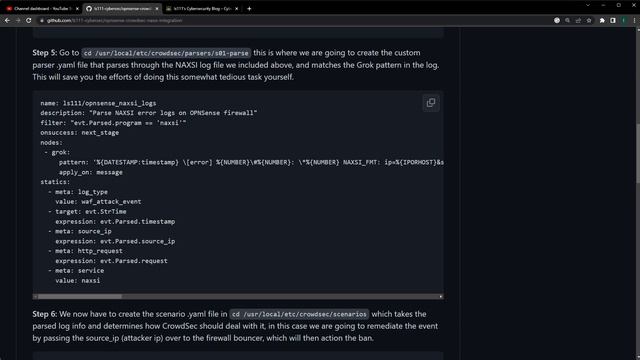Click the 'value: naxsi' line

coord(78,281)
